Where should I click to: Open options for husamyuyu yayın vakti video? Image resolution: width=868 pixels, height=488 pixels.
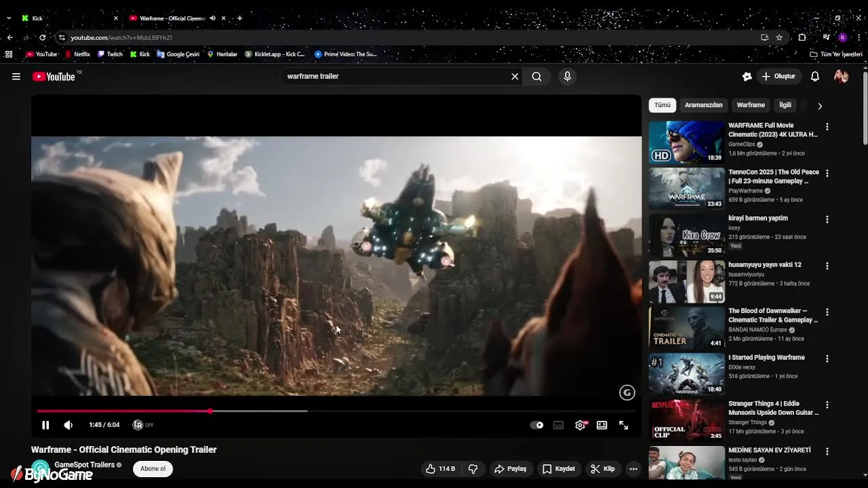pyautogui.click(x=827, y=266)
